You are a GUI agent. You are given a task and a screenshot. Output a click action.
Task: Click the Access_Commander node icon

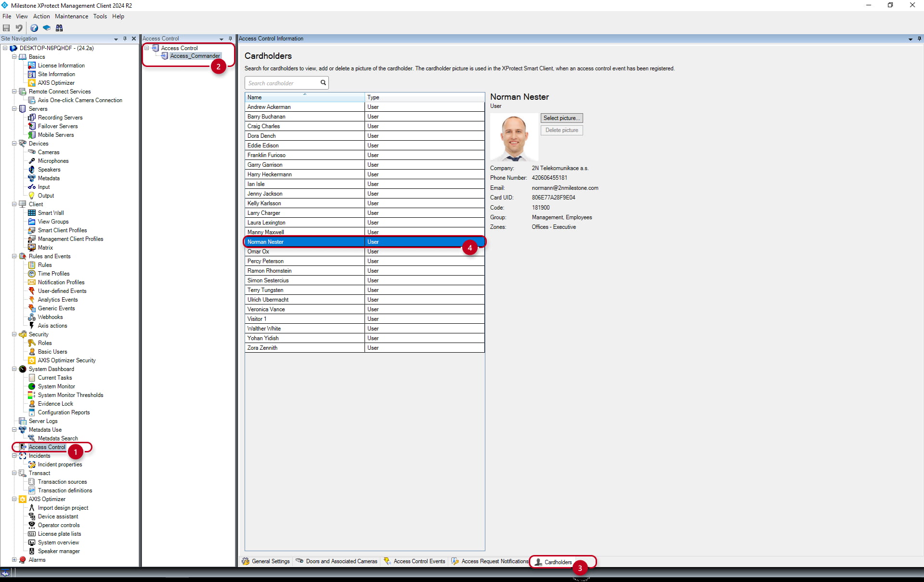click(165, 56)
